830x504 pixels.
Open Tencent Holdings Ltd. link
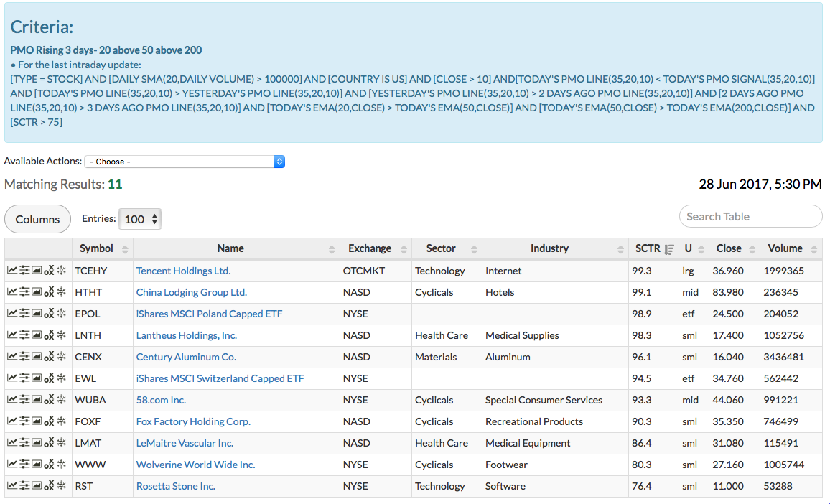(x=183, y=271)
